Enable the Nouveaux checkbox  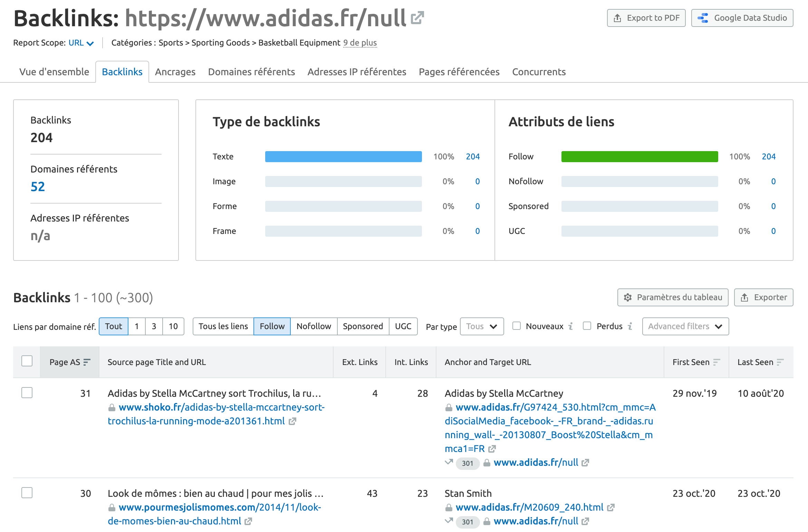(x=517, y=326)
